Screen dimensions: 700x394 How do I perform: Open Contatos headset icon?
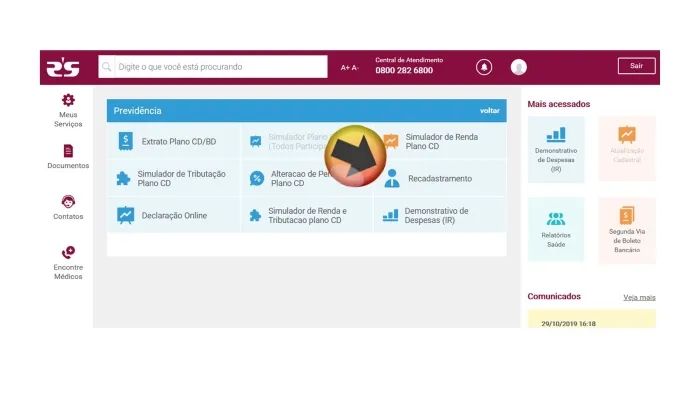tap(68, 202)
